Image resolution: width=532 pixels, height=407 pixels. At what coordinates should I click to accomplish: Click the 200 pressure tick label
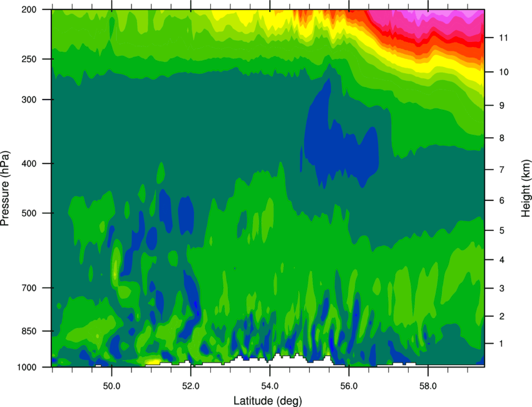coord(29,9)
